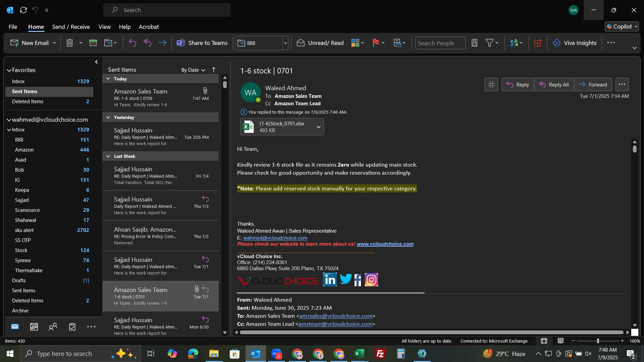Collapse the Today group
Image resolution: width=644 pixels, height=362 pixels.
click(108, 78)
